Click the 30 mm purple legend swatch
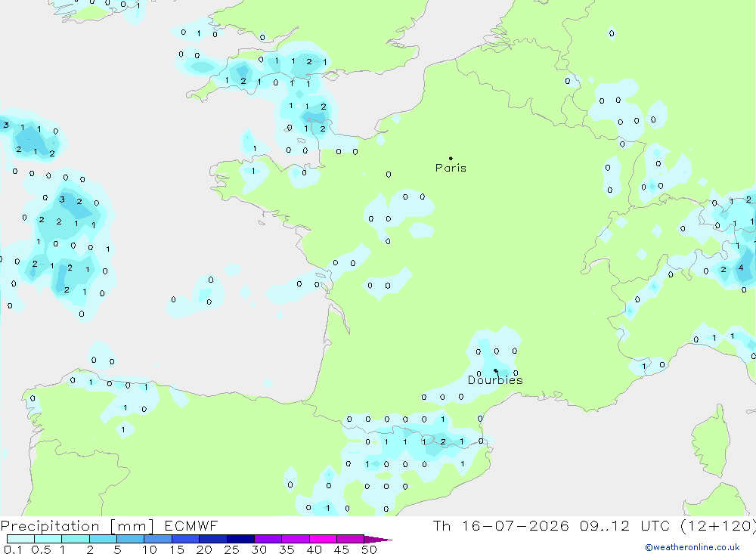Image resolution: width=756 pixels, height=554 pixels. click(x=268, y=539)
